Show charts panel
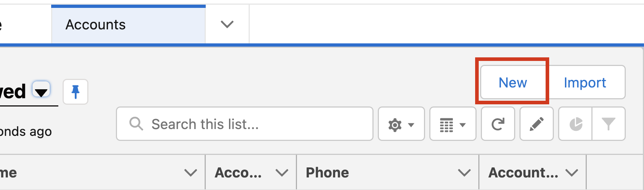Viewport: 644px width, 190px height. tap(575, 124)
